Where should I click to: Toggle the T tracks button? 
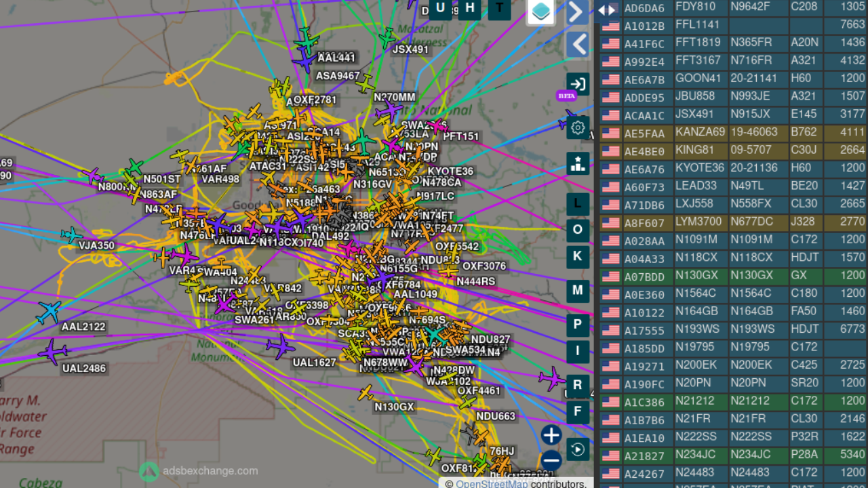click(500, 8)
